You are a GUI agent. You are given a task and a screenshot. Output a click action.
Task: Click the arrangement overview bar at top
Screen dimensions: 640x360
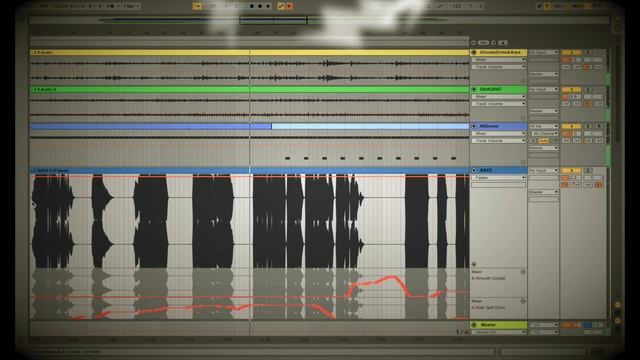click(x=319, y=20)
